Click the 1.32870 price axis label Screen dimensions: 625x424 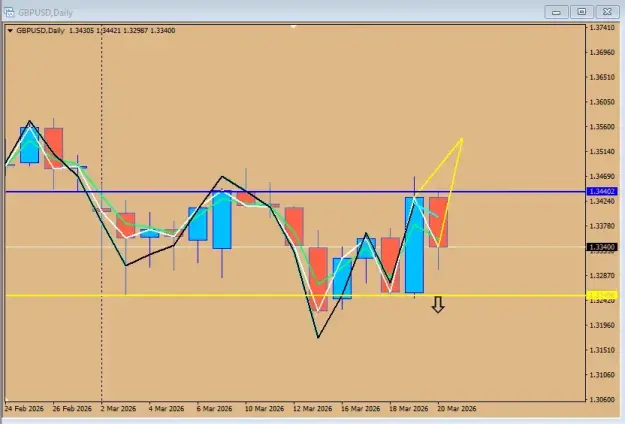point(602,275)
